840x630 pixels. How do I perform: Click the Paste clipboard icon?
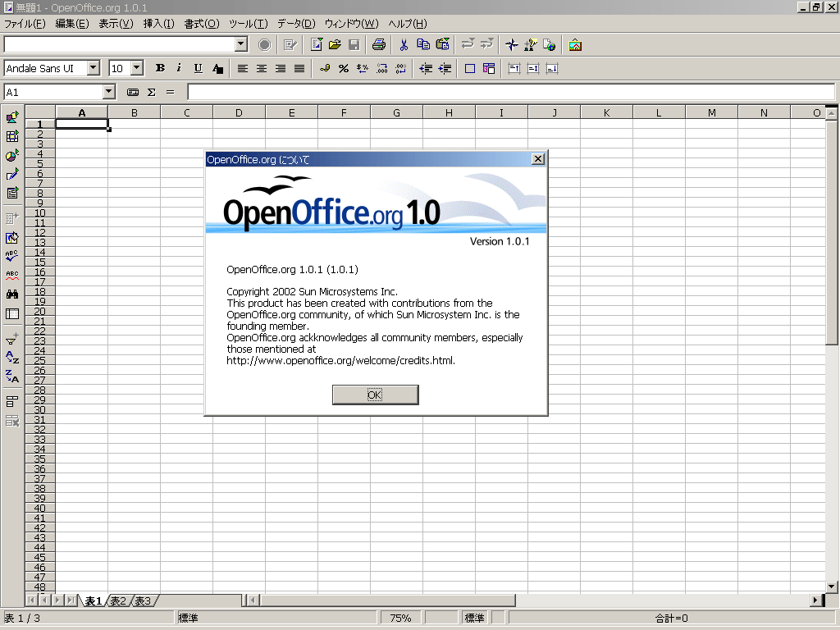442,45
